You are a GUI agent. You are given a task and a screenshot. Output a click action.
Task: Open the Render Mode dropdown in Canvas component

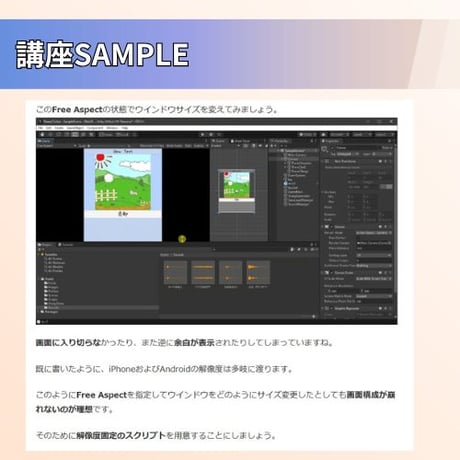point(374,233)
